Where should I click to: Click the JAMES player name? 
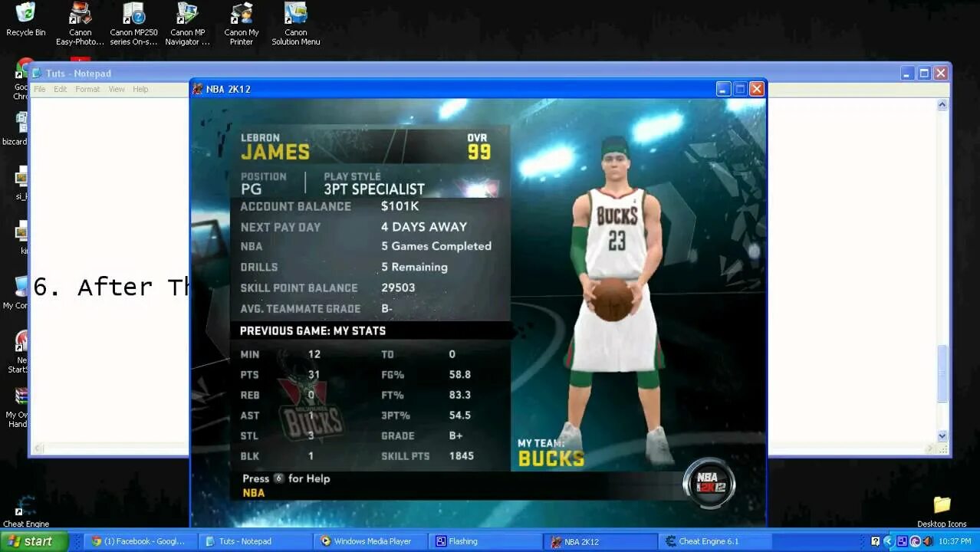coord(275,152)
